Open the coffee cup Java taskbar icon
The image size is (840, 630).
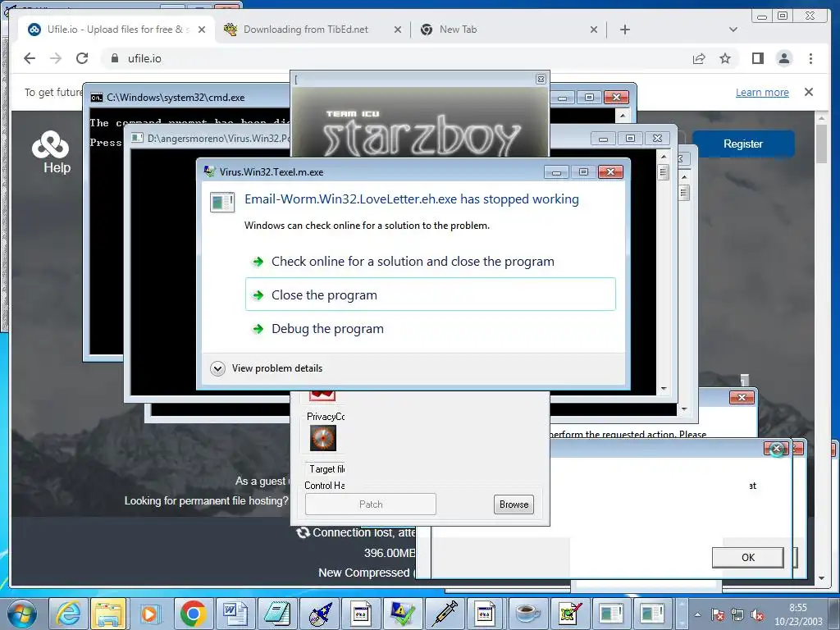tap(528, 614)
